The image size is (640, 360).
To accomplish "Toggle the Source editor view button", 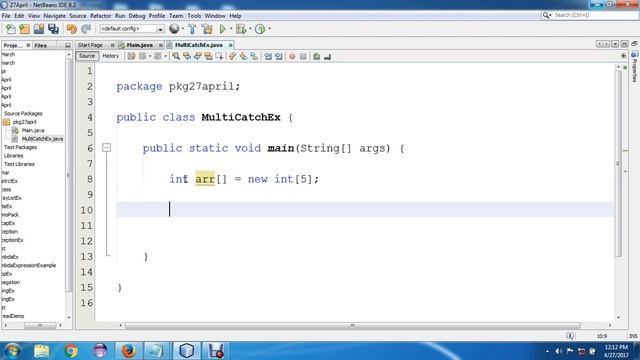I will click(87, 56).
